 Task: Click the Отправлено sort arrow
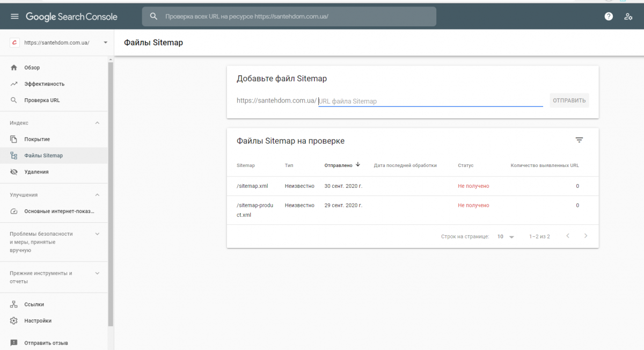pyautogui.click(x=358, y=165)
